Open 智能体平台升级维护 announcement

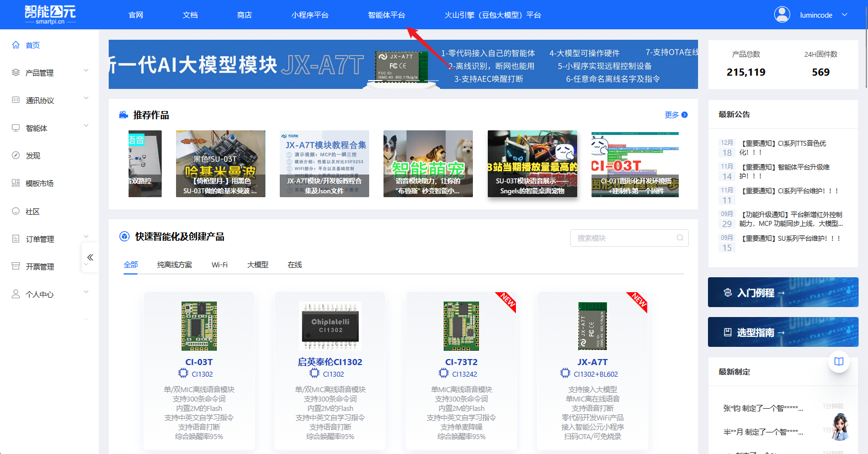tap(784, 171)
